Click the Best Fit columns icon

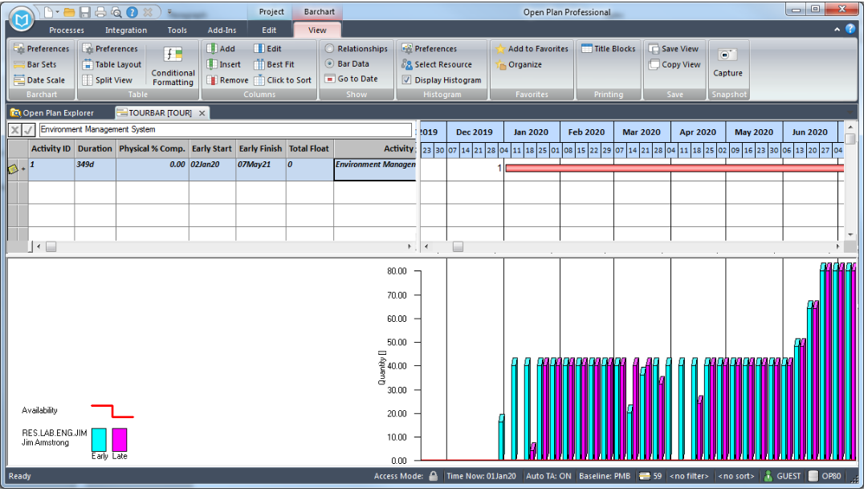(x=259, y=64)
